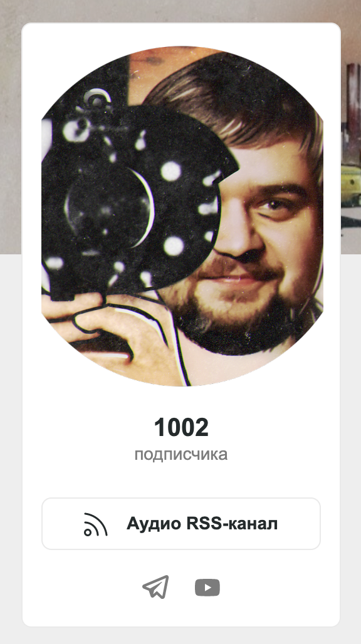The height and width of the screenshot is (644, 361).
Task: Open the subscribers number 1002
Action: coord(181,427)
